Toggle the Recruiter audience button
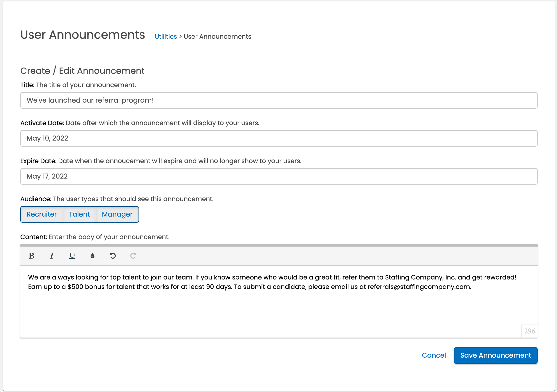Screen dimensions: 557x392 pos(41,214)
